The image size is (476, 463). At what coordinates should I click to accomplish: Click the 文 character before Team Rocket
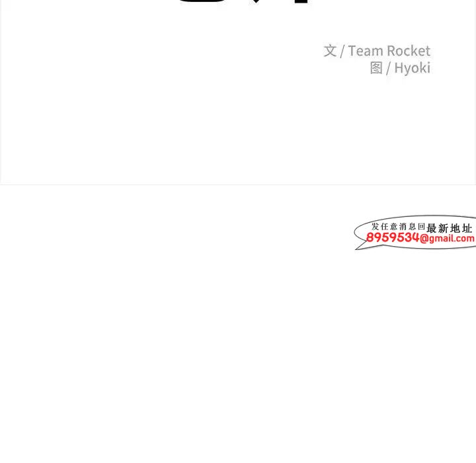click(330, 51)
